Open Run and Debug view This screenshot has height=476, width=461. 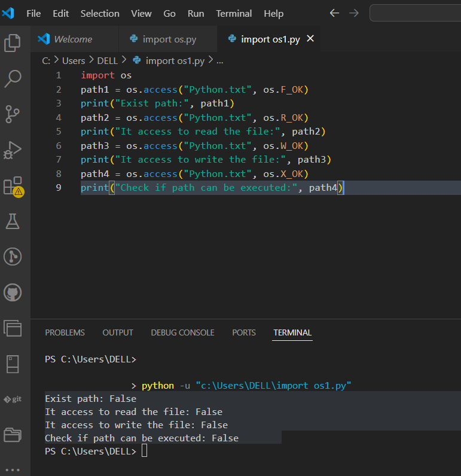pyautogui.click(x=13, y=150)
